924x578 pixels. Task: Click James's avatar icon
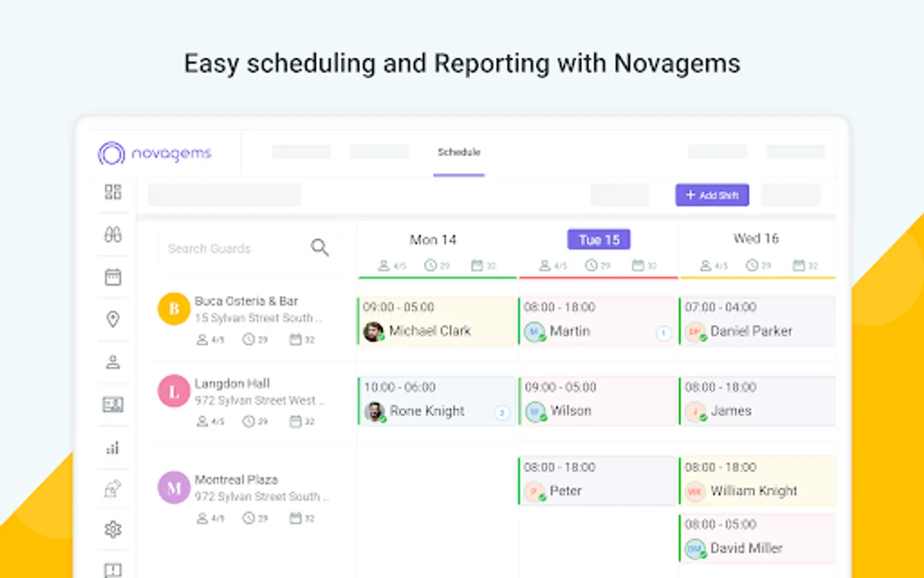click(696, 412)
